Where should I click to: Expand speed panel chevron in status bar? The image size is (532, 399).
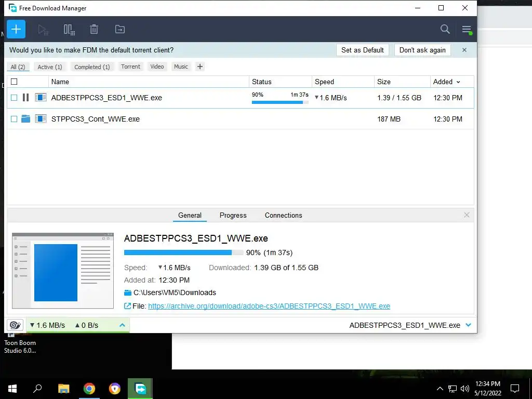coord(122,325)
